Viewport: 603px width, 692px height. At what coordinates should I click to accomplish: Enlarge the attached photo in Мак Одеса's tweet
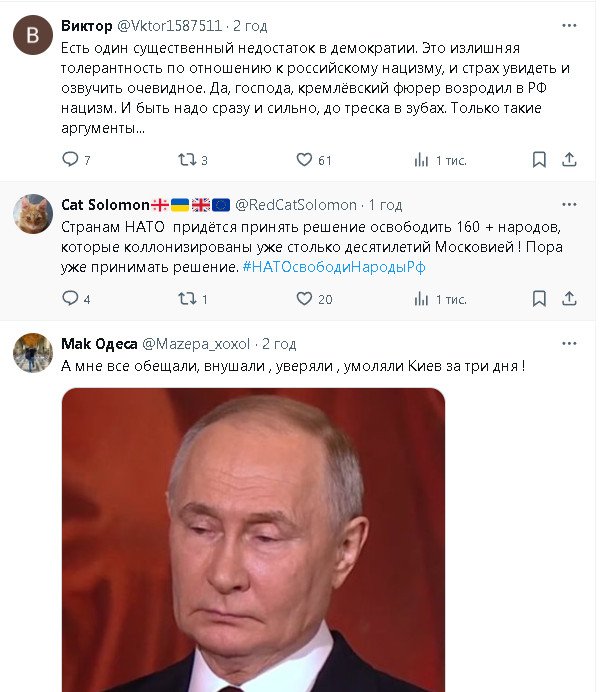[253, 540]
